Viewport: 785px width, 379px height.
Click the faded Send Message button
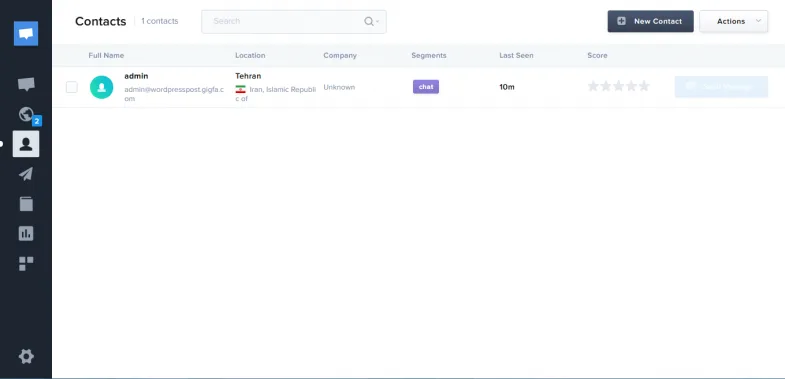click(x=721, y=87)
